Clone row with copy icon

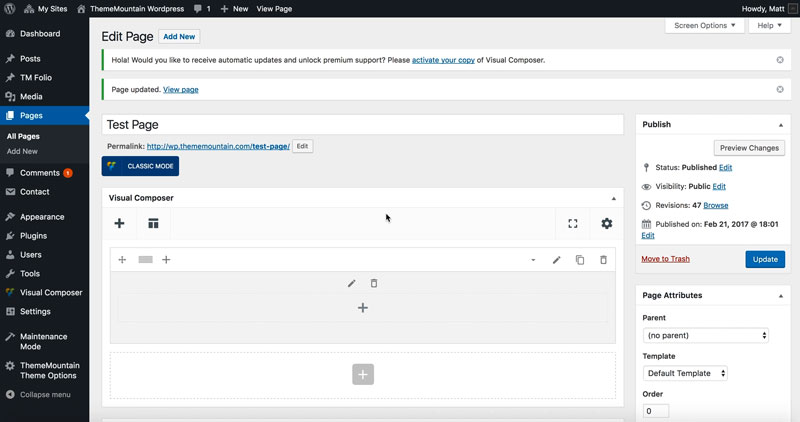[580, 260]
